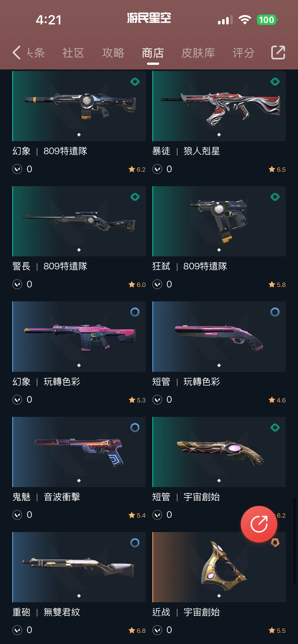Open the external share icon in header
Viewport: 298px width, 644px height.
point(278,52)
